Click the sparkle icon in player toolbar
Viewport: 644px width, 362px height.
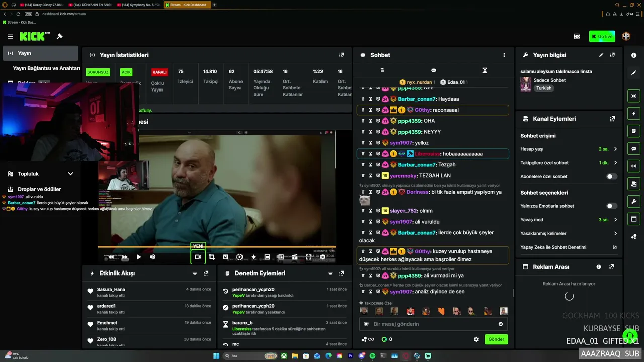pyautogui.click(x=253, y=257)
